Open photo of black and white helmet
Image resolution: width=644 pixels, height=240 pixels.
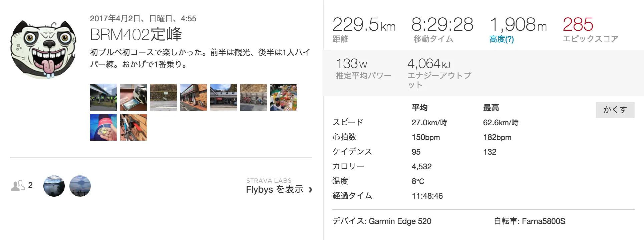tap(133, 97)
